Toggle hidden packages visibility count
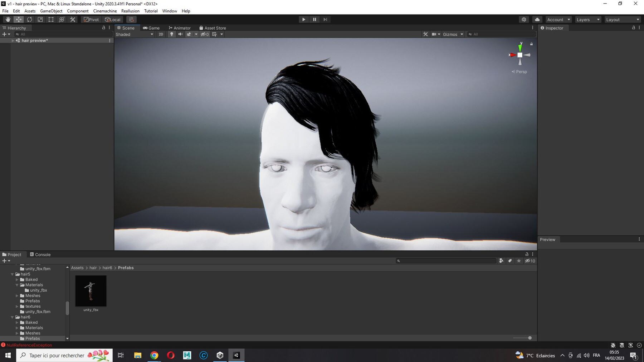Viewport: 644px width, 362px height. [530, 261]
